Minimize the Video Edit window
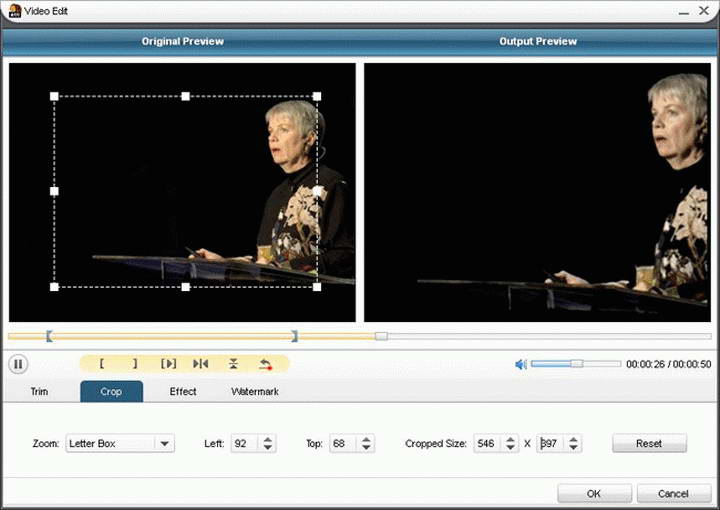Image resolution: width=720 pixels, height=510 pixels. (684, 11)
